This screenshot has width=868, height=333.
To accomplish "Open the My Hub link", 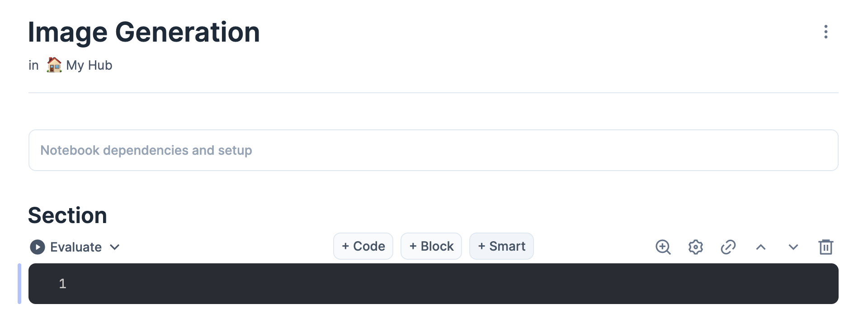I will 89,65.
